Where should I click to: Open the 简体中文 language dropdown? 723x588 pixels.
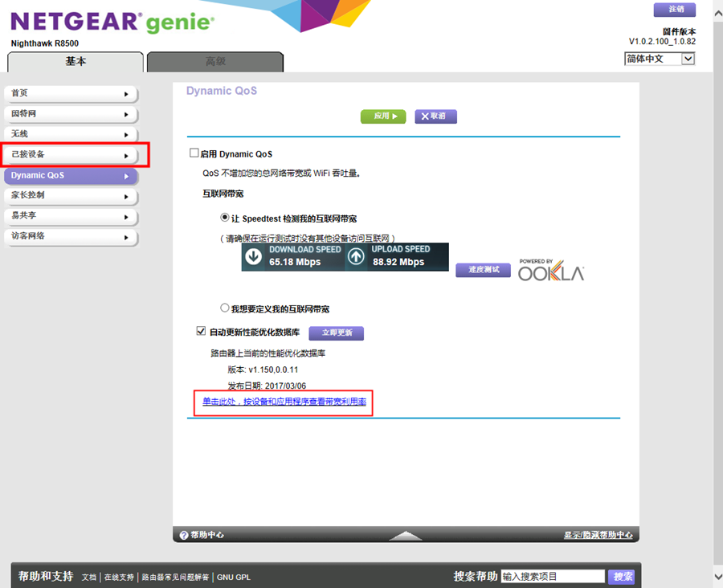tap(659, 59)
